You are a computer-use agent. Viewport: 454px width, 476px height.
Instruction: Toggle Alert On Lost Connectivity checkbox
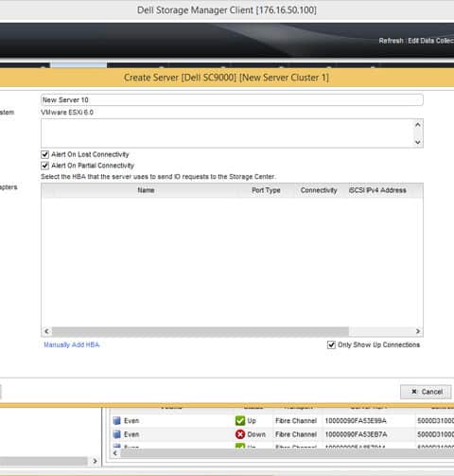point(45,154)
